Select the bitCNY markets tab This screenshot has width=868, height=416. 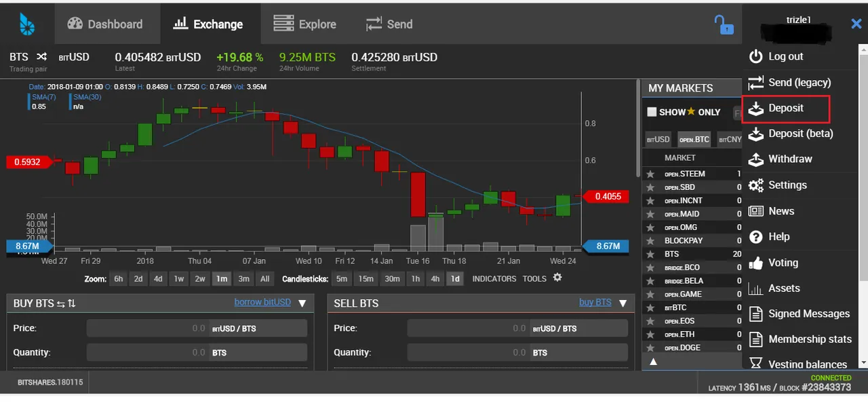[730, 139]
